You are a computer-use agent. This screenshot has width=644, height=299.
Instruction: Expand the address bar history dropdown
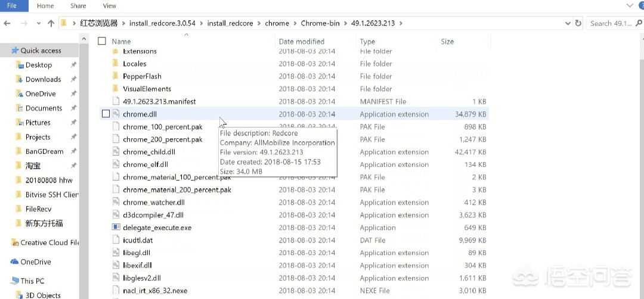pyautogui.click(x=566, y=23)
